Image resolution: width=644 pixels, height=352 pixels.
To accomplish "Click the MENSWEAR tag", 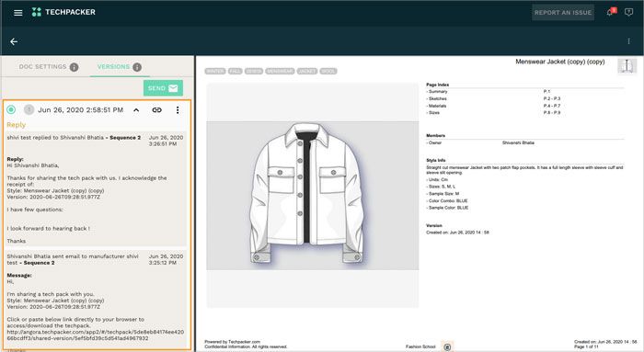I will [280, 71].
